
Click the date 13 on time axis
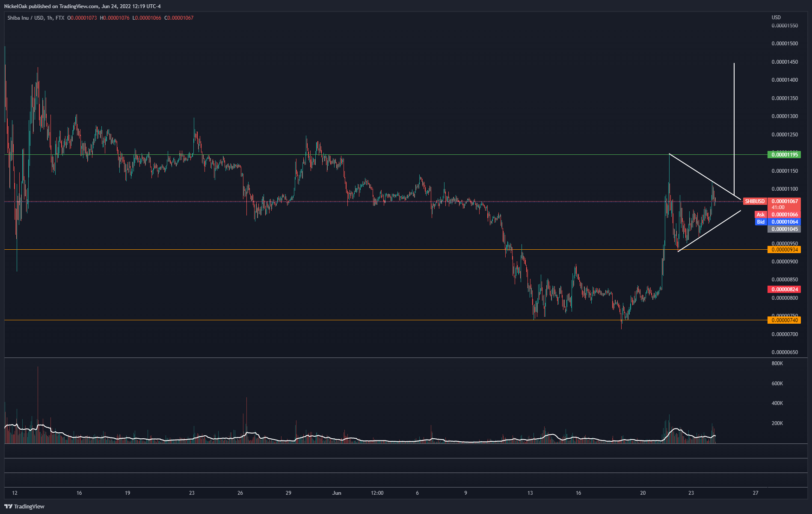[530, 493]
